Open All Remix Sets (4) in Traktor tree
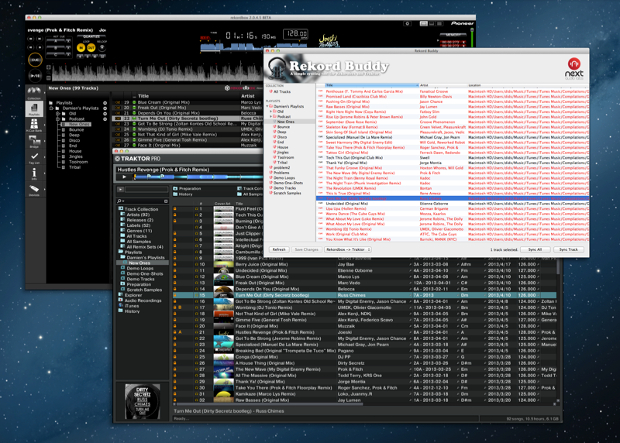This screenshot has width=620, height=443. (144, 247)
